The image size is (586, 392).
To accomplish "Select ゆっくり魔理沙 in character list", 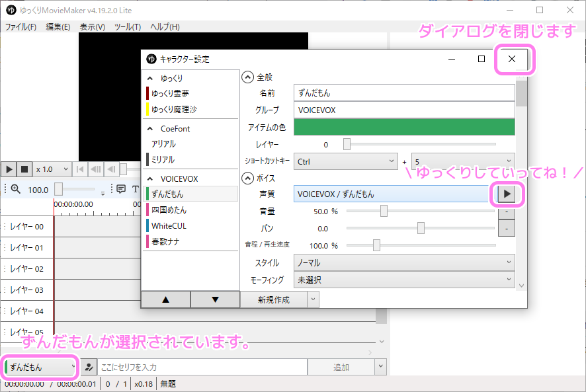I will pos(190,110).
